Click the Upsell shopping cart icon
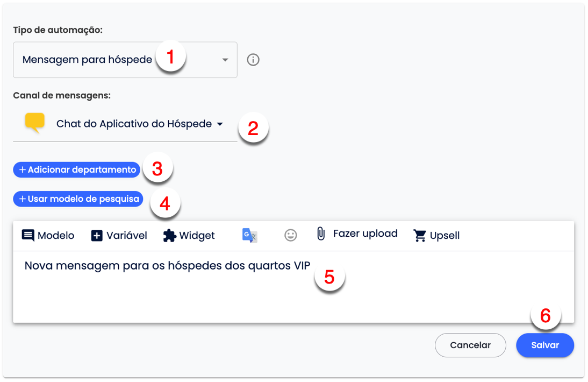Screen dimensions: 588x382 point(420,236)
